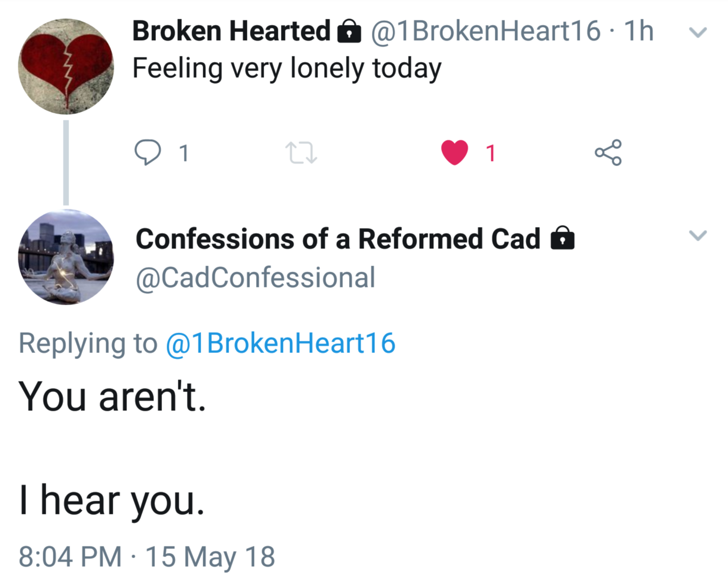This screenshot has width=728, height=587.
Task: View Reformed Cad's statue profile picture
Action: click(66, 257)
